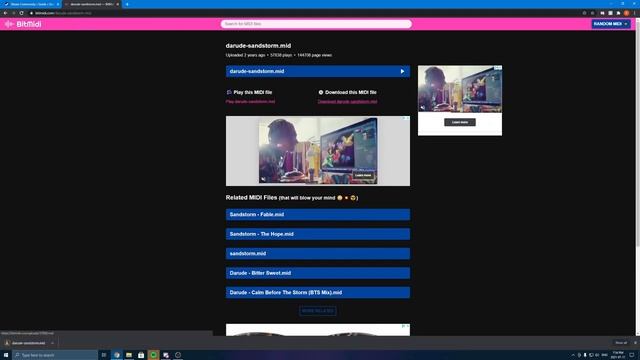Open Darude - Bitter Sweet.mid
This screenshot has height=360, width=640.
(318, 273)
